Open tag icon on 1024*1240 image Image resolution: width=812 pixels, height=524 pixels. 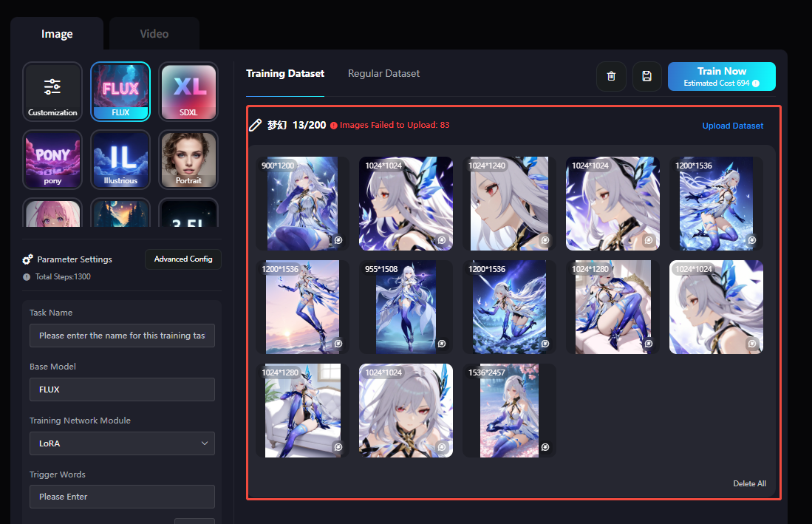pyautogui.click(x=545, y=240)
